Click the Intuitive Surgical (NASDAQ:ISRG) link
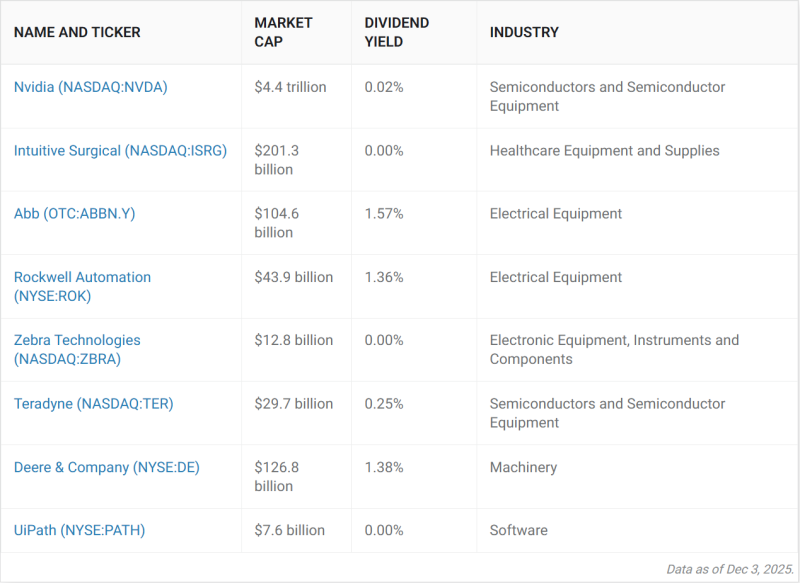This screenshot has height=583, width=800. click(120, 151)
